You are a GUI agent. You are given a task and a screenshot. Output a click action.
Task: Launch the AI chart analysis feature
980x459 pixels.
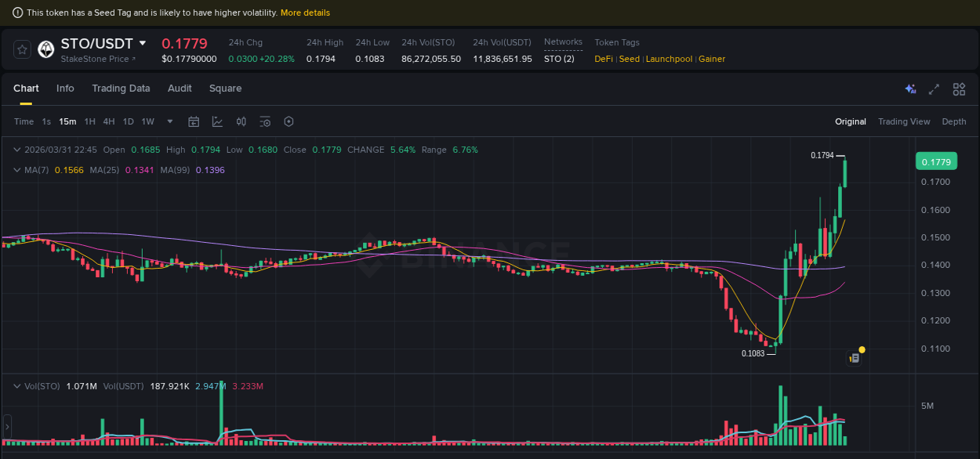910,89
